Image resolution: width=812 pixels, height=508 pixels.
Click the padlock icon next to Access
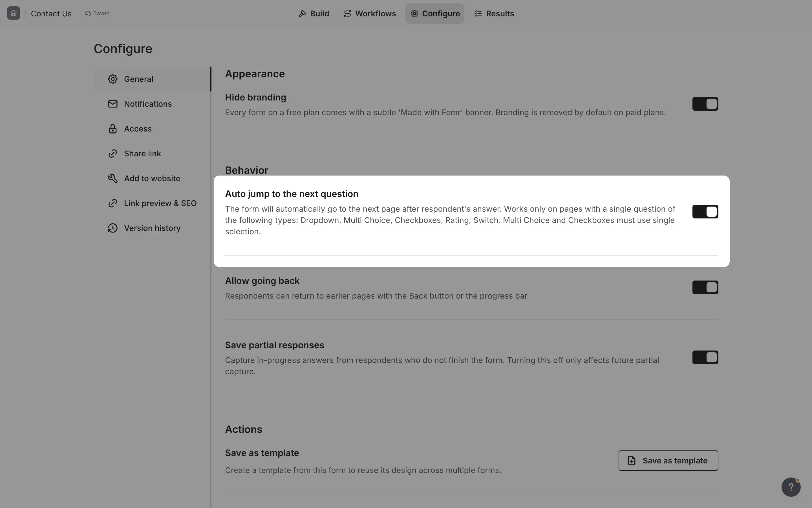point(113,129)
